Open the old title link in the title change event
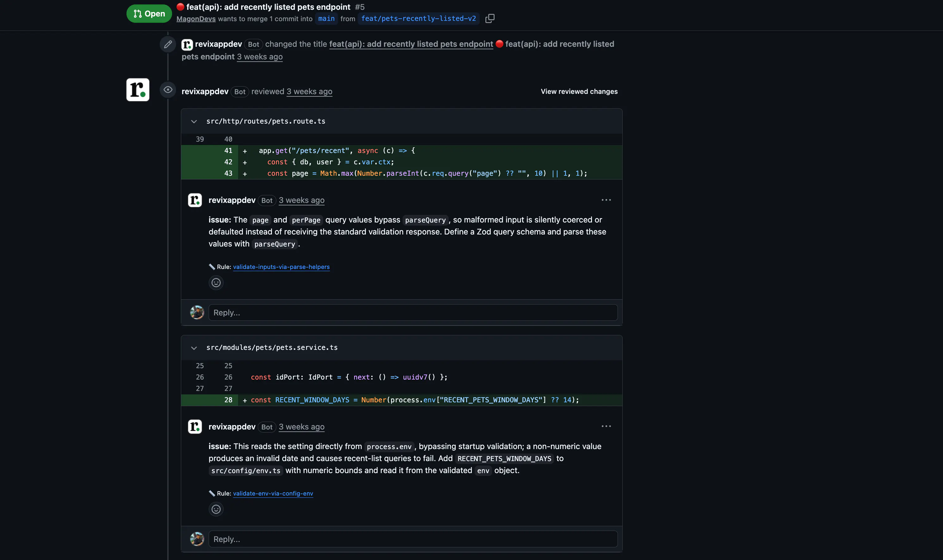943x560 pixels. [411, 44]
